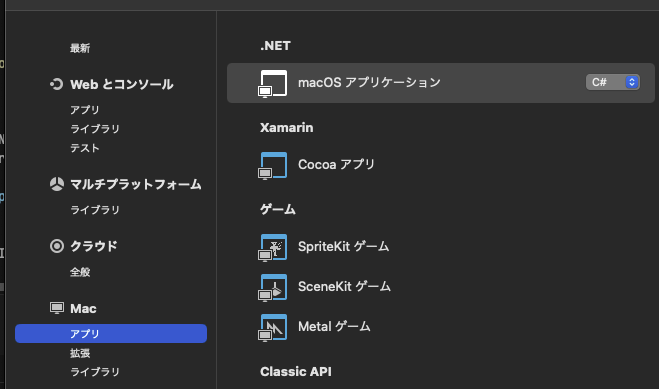The image size is (659, 389).
Task: Click the Web とコンソール category icon
Action: coord(57,84)
